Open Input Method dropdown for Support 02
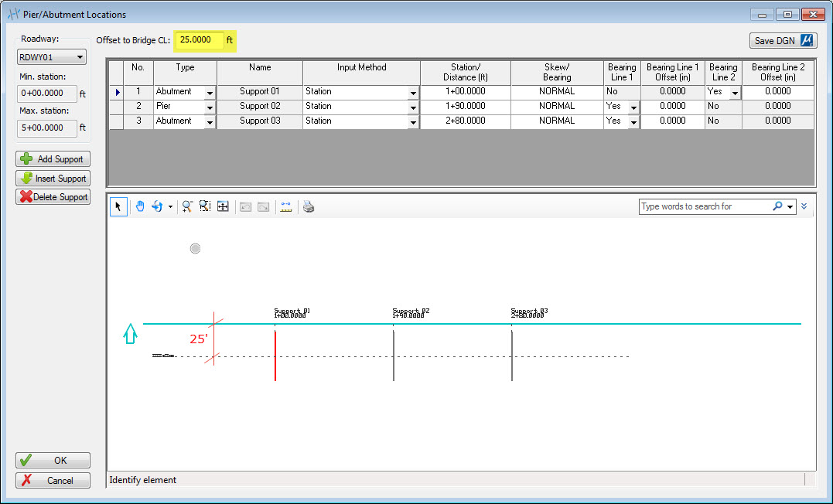 pos(413,107)
